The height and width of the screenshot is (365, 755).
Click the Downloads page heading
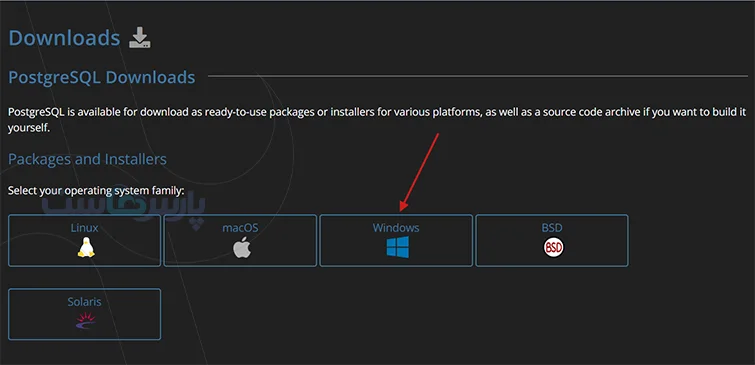[x=64, y=38]
